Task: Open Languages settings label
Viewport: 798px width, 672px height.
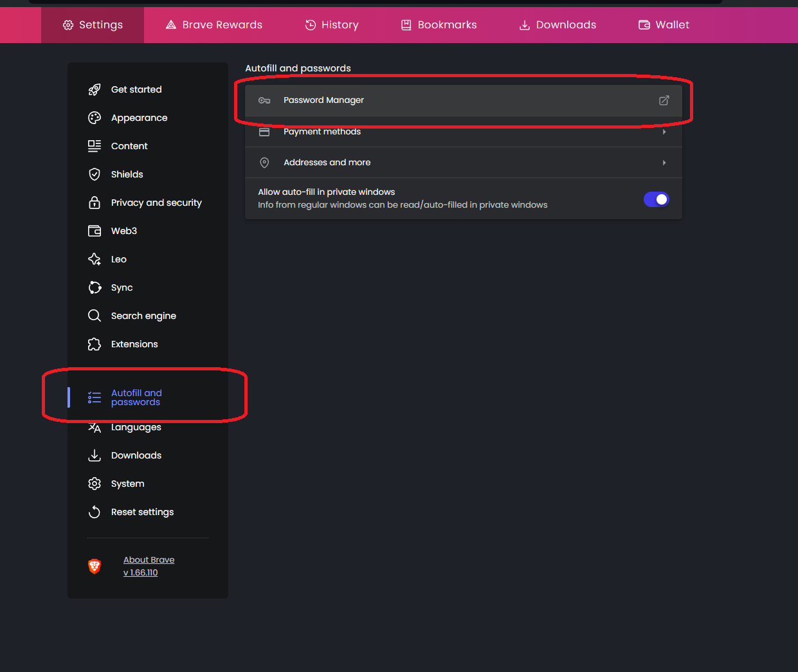Action: click(x=136, y=427)
